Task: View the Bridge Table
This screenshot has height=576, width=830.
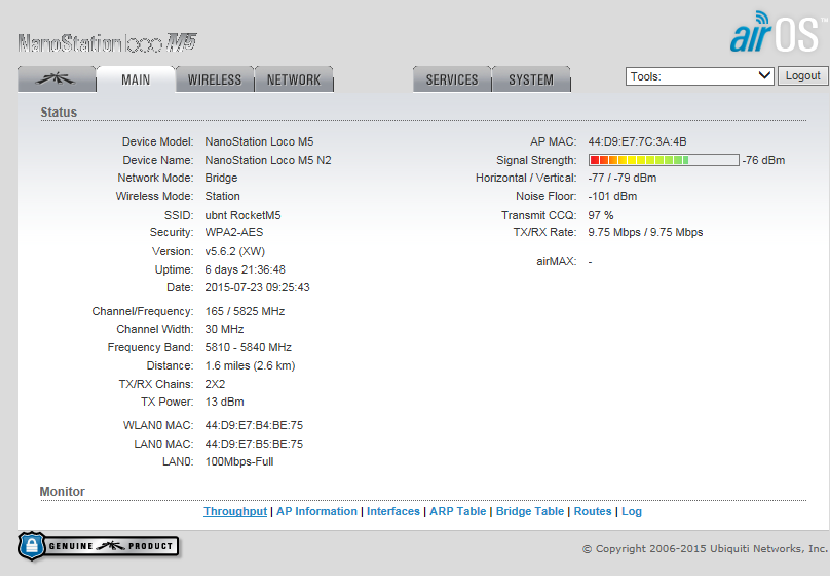Action: [x=530, y=511]
